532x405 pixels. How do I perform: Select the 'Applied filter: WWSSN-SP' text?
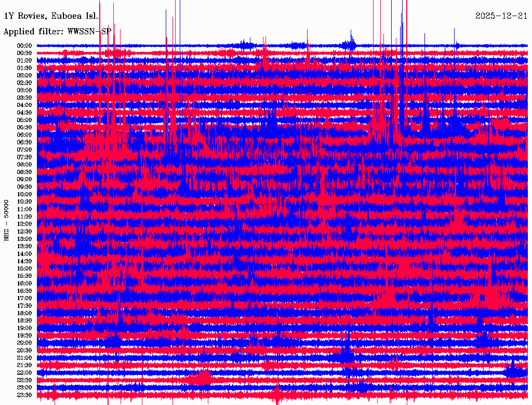pyautogui.click(x=57, y=32)
